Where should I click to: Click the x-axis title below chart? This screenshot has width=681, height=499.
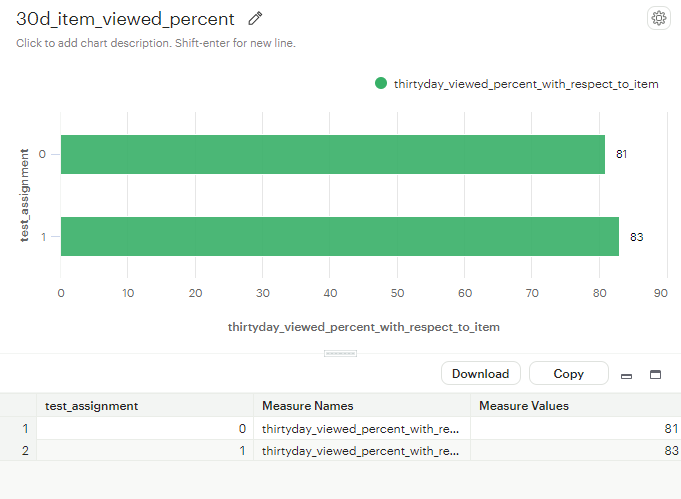tap(364, 327)
